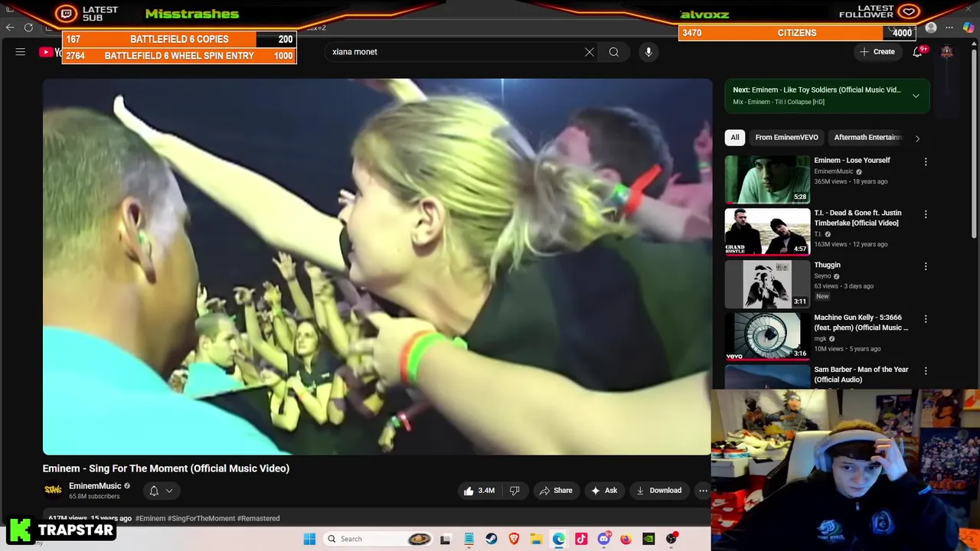Image resolution: width=980 pixels, height=551 pixels.
Task: Run search with the magnifier button
Action: (614, 52)
